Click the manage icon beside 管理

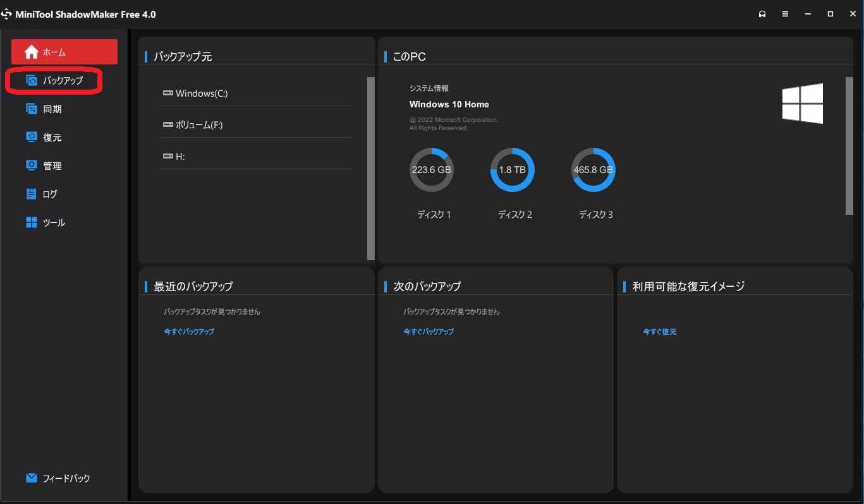32,165
